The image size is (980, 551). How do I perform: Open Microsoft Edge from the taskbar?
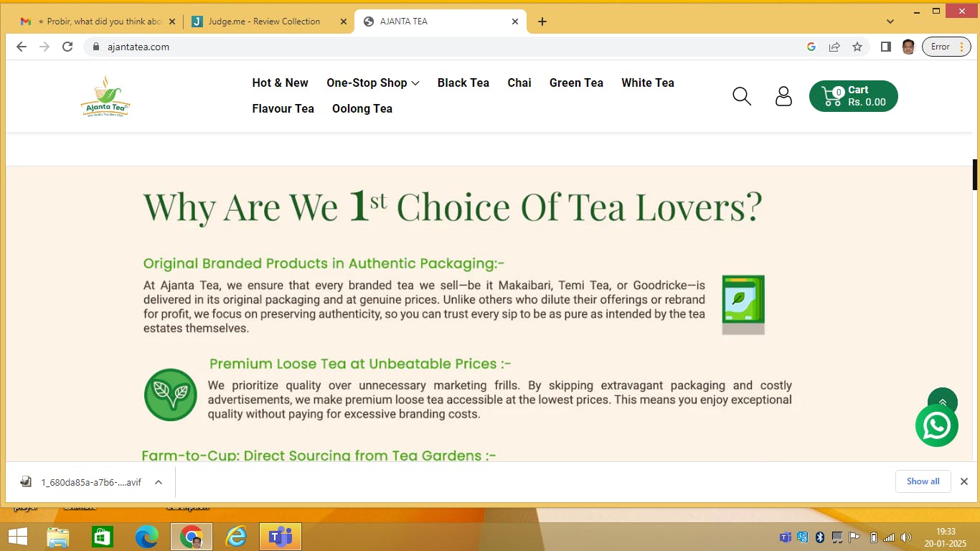tap(147, 537)
